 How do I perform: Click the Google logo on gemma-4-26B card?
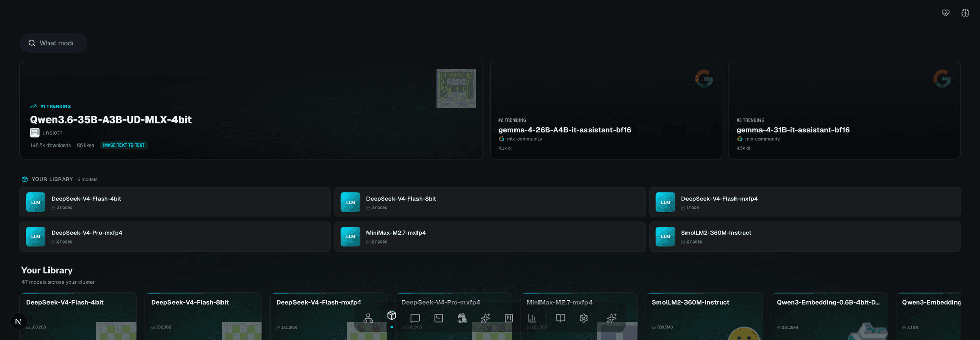pyautogui.click(x=704, y=79)
